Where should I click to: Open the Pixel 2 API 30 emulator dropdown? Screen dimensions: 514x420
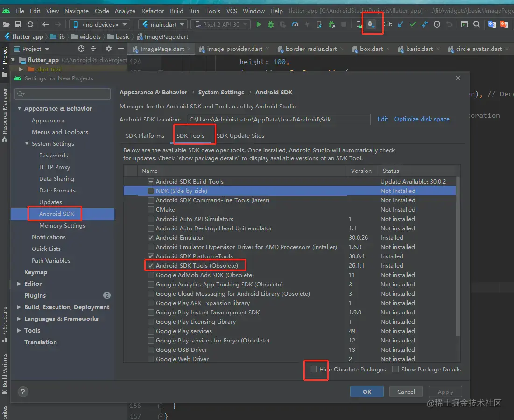[x=221, y=24]
